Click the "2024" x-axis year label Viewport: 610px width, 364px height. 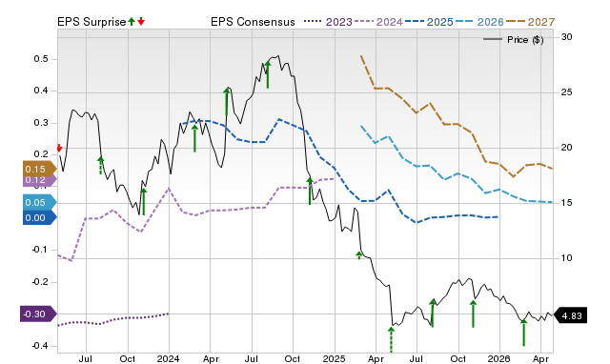pyautogui.click(x=169, y=358)
